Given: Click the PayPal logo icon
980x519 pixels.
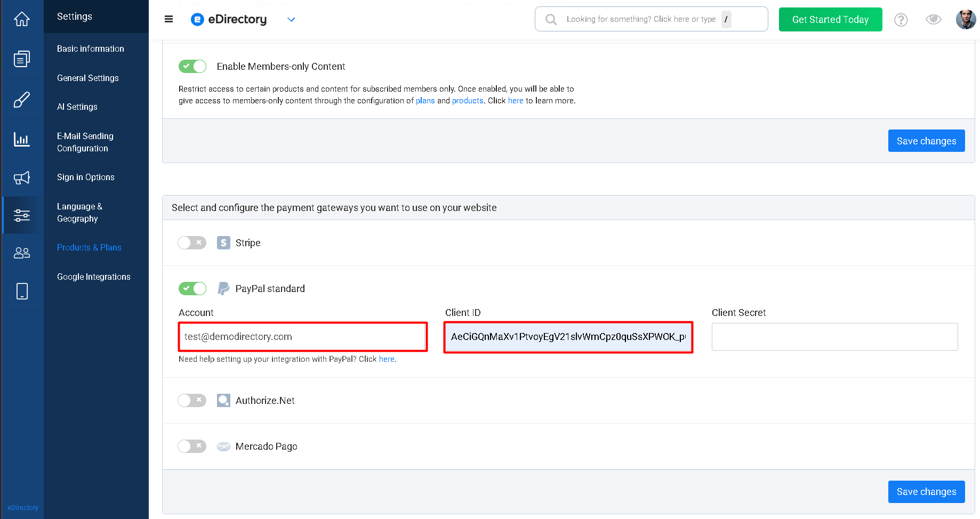Looking at the screenshot, I should tap(224, 289).
